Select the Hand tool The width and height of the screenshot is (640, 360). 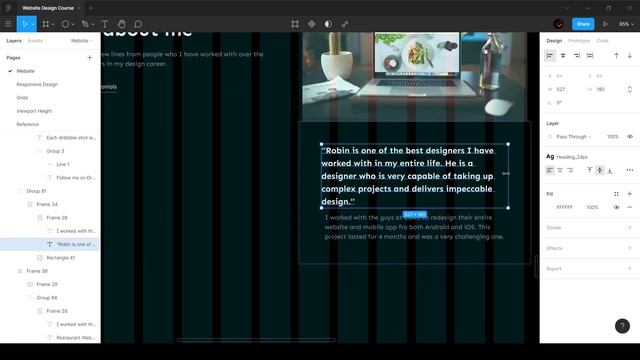tap(121, 24)
